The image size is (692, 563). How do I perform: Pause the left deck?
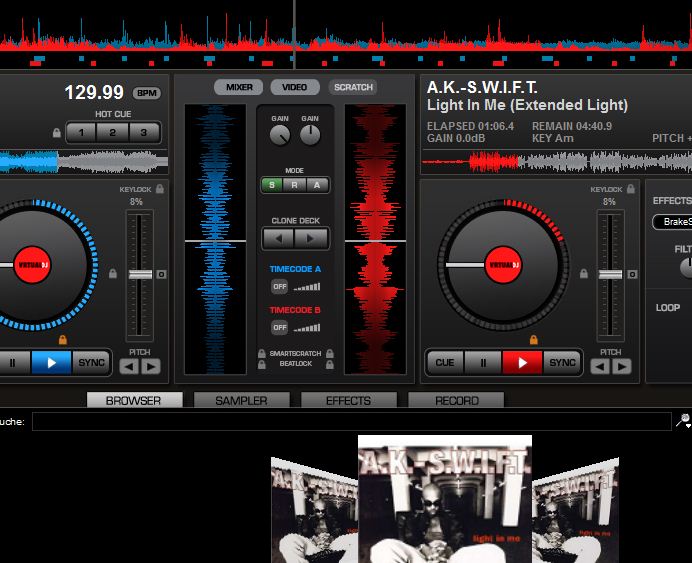[13, 363]
